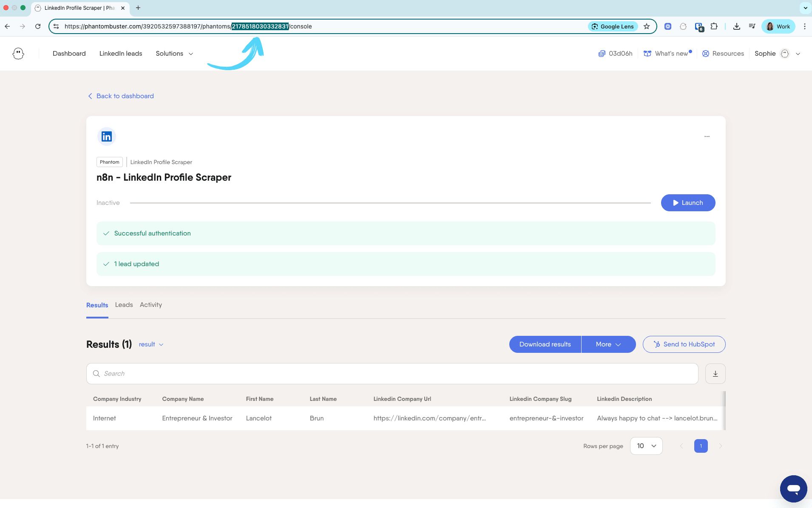Click Download results button
The image size is (812, 508).
point(545,344)
